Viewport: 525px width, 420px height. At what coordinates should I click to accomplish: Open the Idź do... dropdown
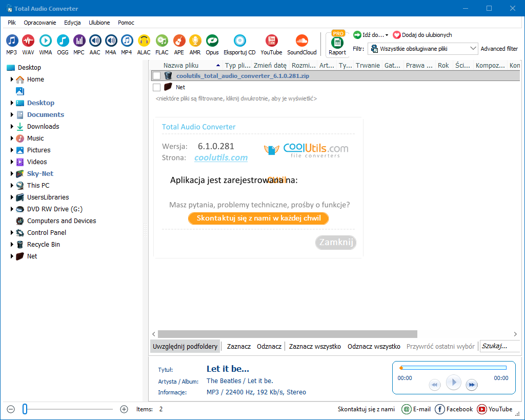tap(371, 35)
